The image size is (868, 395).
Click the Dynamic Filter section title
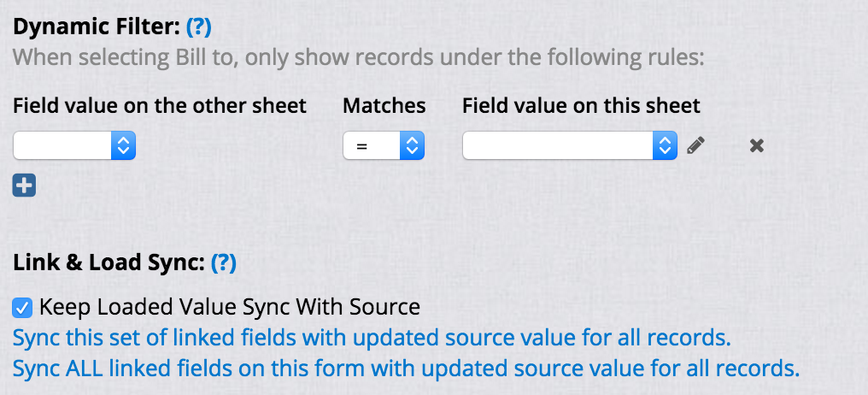coord(97,27)
